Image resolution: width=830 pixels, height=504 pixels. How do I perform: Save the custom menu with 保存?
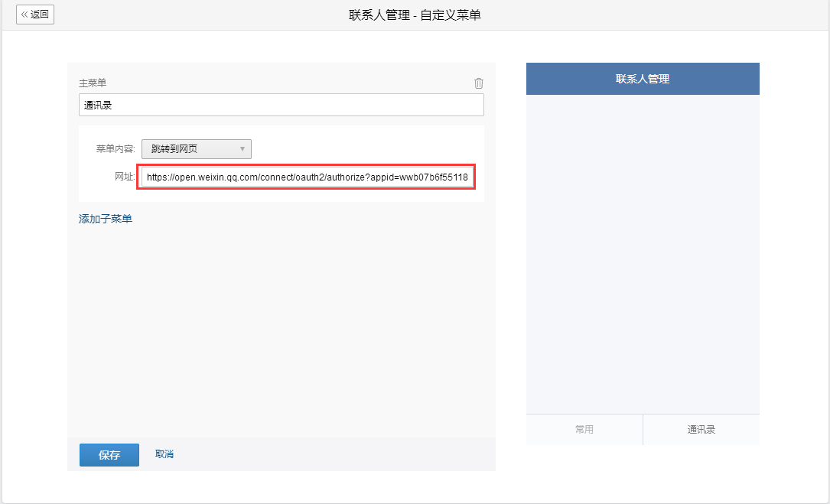(109, 455)
